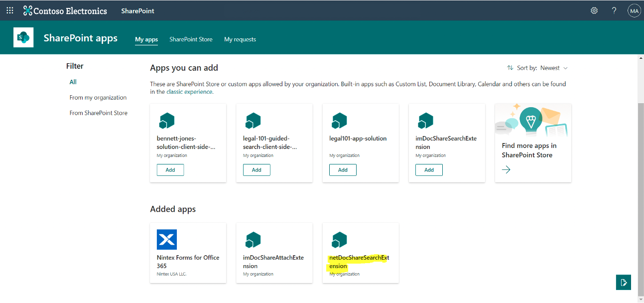Screen dimensions: 644x303
Task: Click the SharePoint apps site logo
Action: click(x=23, y=37)
